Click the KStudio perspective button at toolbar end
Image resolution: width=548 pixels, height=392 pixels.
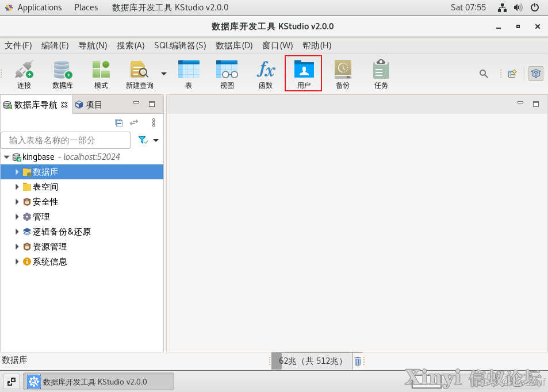coord(536,74)
